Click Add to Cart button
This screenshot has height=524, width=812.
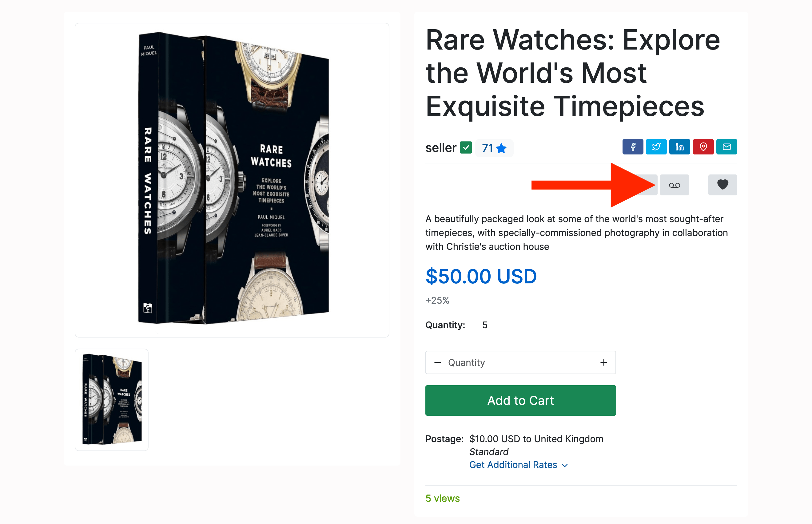[x=520, y=401]
